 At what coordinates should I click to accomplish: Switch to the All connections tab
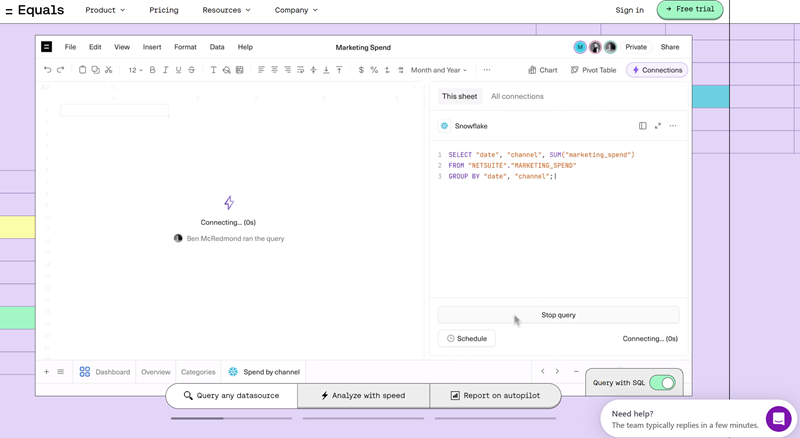(517, 96)
